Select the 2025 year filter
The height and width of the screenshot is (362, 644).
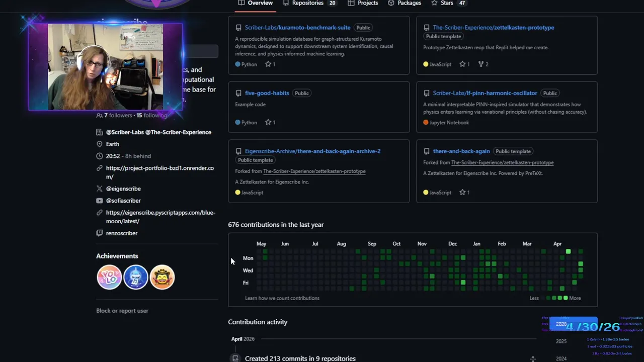pyautogui.click(x=561, y=341)
